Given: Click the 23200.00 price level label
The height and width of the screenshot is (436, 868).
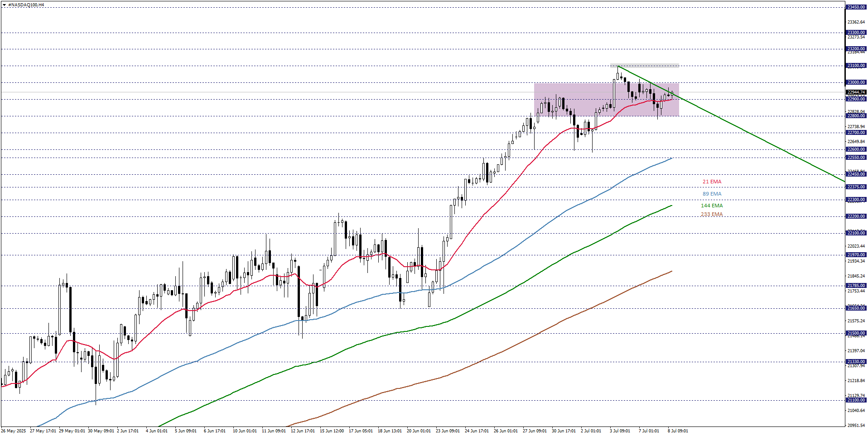Looking at the screenshot, I should click(x=856, y=49).
